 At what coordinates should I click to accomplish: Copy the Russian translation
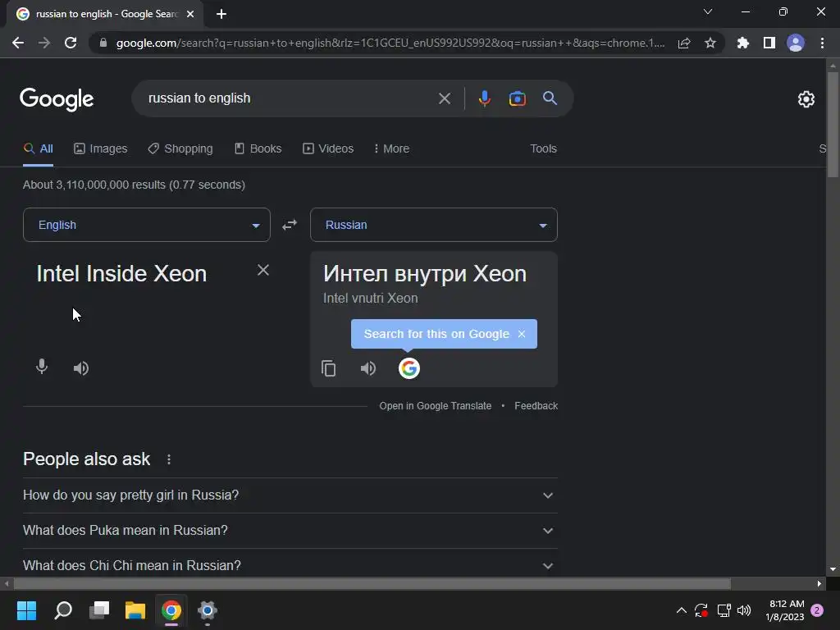[328, 368]
